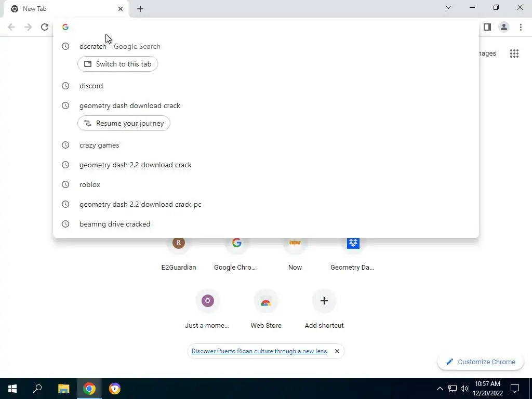
Task: Open the volume speaker icon
Action: (x=464, y=389)
